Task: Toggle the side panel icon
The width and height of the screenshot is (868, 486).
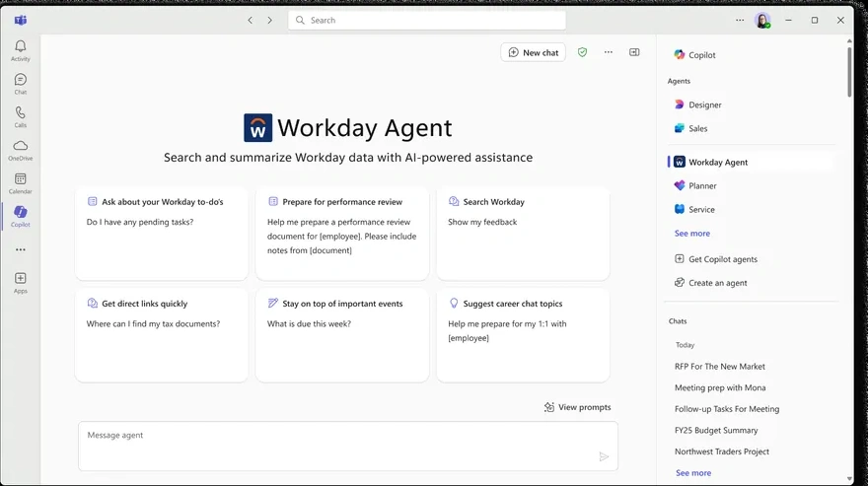Action: (x=634, y=52)
